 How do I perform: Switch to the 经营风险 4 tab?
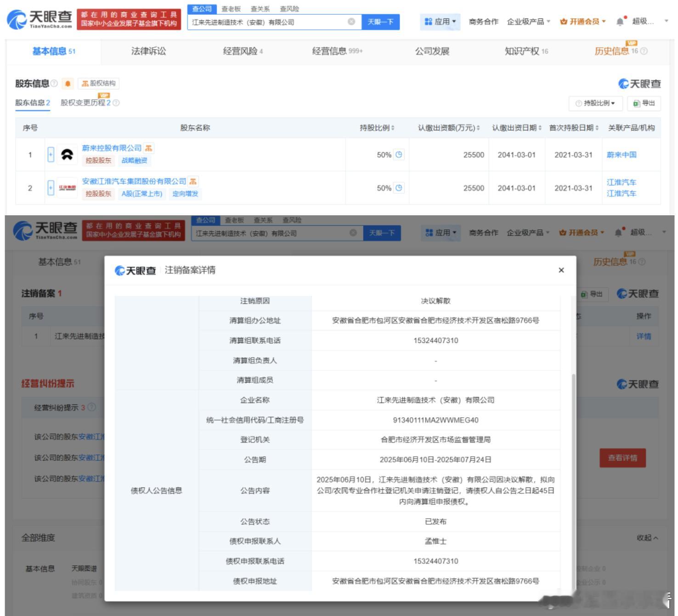(x=243, y=51)
